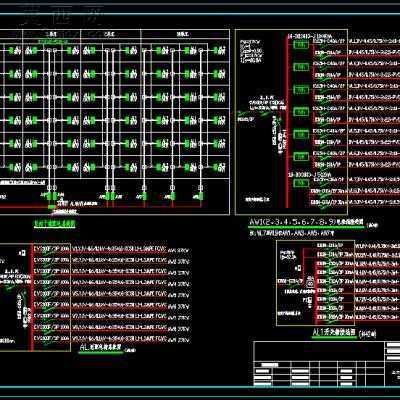Select the drawing title block table
This screenshot has width=400, height=400.
click(327, 364)
